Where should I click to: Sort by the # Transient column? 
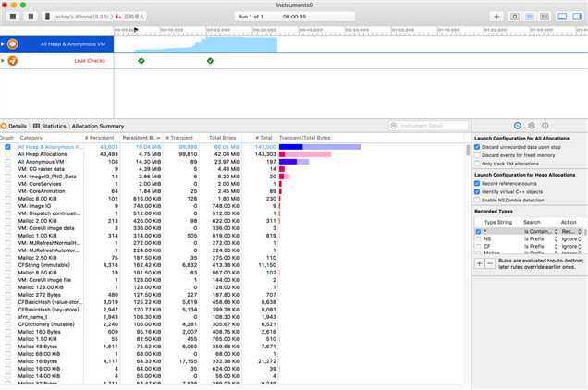click(179, 138)
